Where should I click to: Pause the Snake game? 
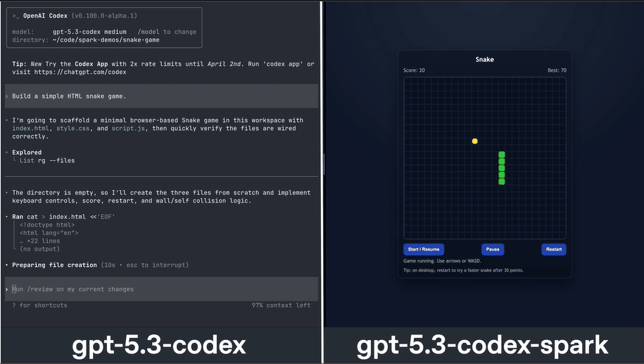493,249
